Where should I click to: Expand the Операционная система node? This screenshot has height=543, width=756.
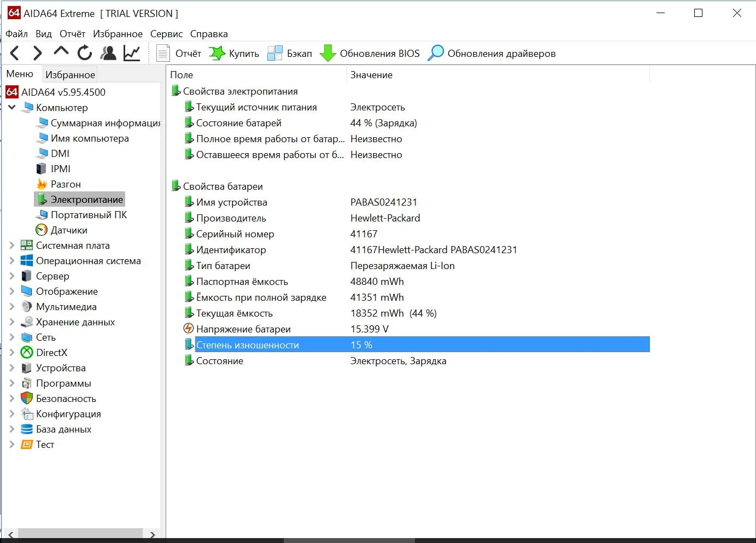pyautogui.click(x=12, y=260)
